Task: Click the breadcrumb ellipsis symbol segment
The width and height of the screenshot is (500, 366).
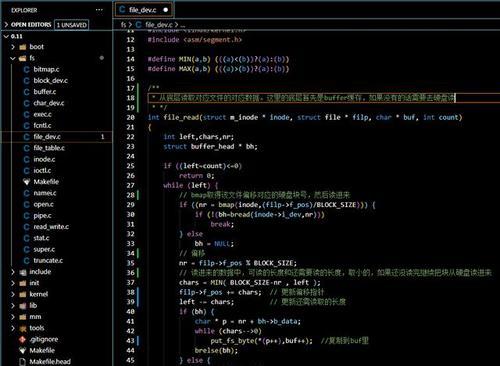Action: (x=183, y=25)
